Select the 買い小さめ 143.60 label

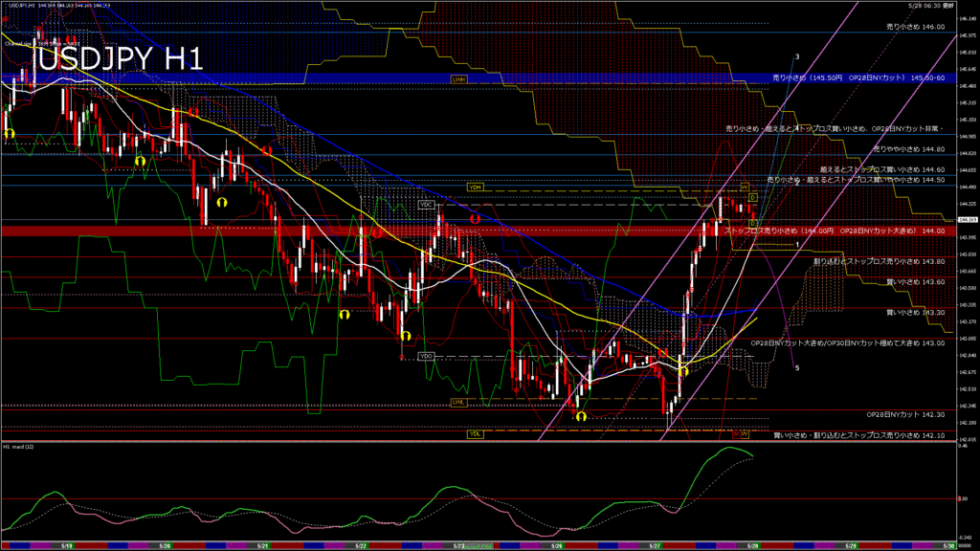(916, 282)
